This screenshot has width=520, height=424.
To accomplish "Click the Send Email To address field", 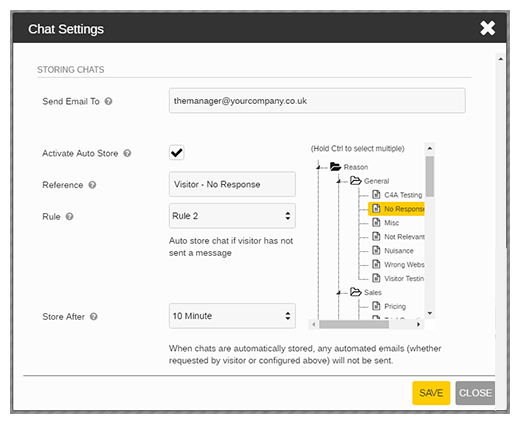I will [317, 101].
